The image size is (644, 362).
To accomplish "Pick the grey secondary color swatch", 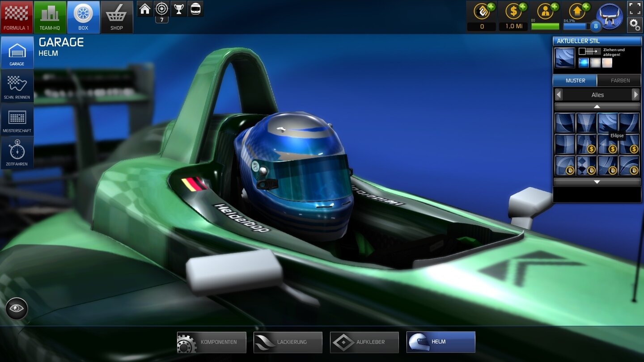I will tap(595, 63).
